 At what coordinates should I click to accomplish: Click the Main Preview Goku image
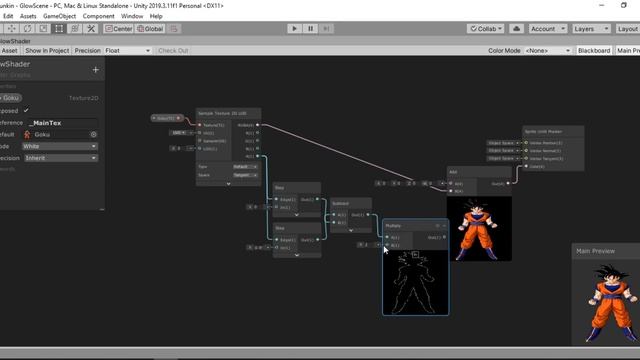pyautogui.click(x=611, y=303)
